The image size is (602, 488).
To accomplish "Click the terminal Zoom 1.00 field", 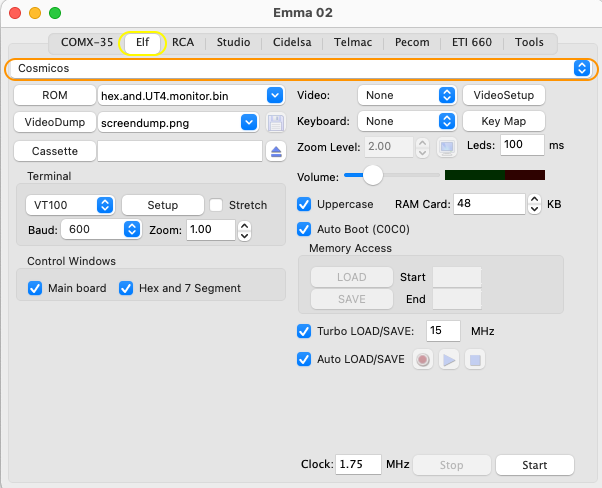I will [x=211, y=230].
